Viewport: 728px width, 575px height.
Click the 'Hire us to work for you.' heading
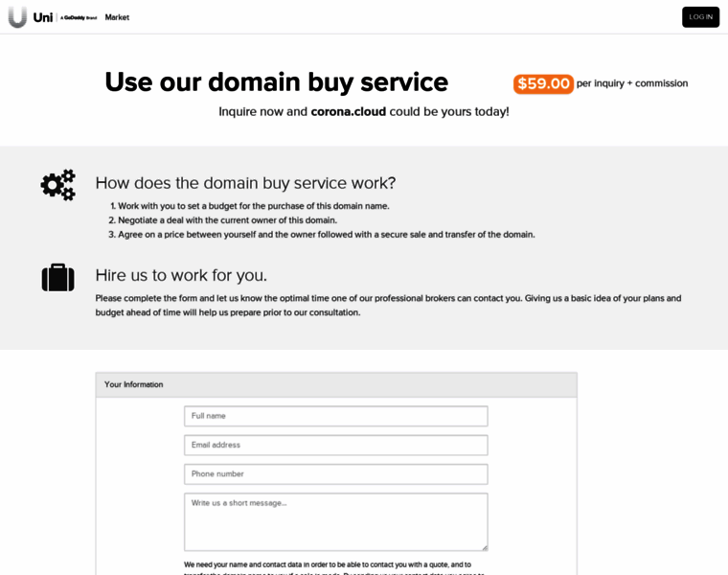[181, 275]
